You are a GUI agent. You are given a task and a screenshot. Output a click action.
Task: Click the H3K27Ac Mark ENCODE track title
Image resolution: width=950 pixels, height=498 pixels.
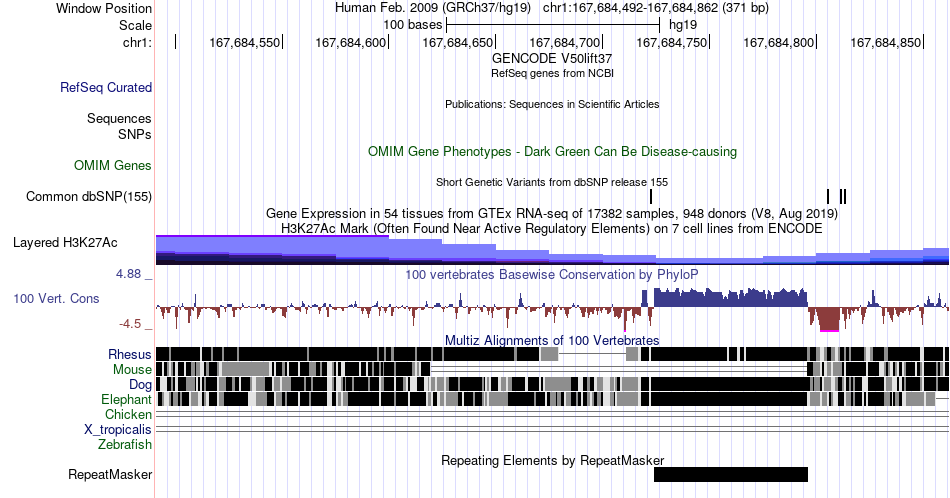[x=552, y=228]
